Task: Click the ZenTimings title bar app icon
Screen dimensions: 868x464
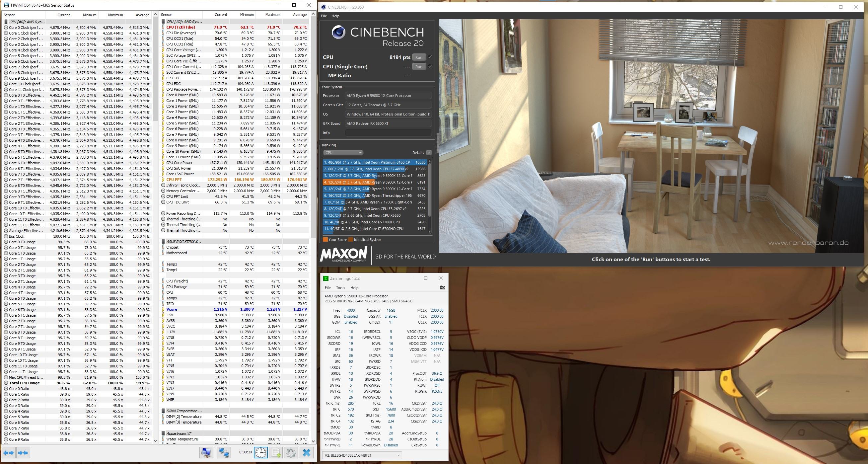Action: 325,278
